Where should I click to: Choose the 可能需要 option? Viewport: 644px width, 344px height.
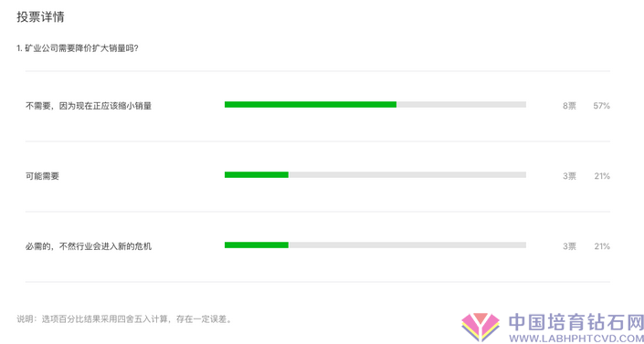click(x=42, y=176)
